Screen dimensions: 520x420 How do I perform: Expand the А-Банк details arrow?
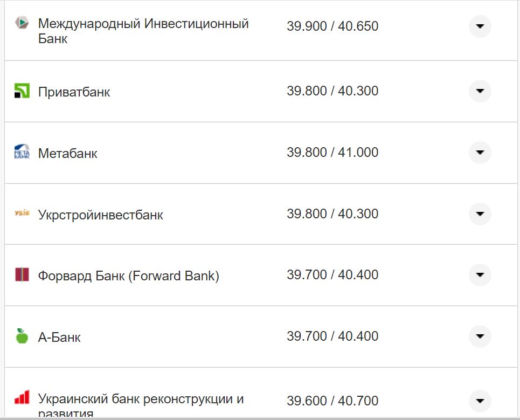coord(479,336)
